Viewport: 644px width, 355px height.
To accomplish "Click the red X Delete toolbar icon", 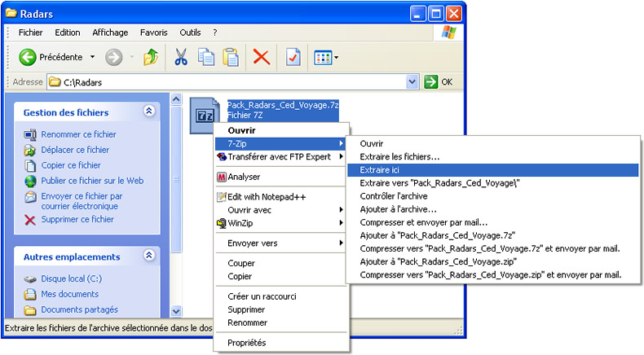I will [261, 57].
